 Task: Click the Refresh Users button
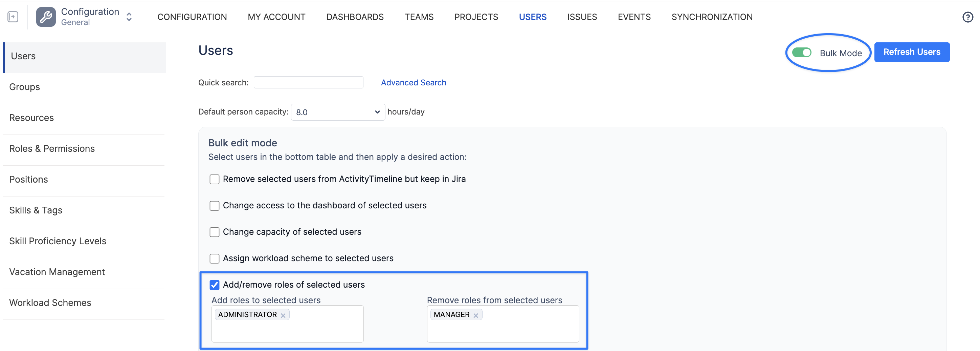tap(912, 52)
